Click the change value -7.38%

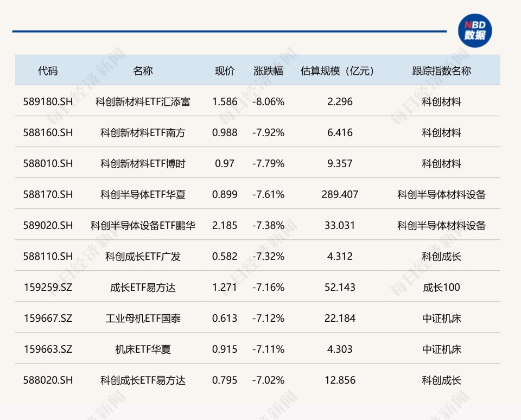(268, 225)
